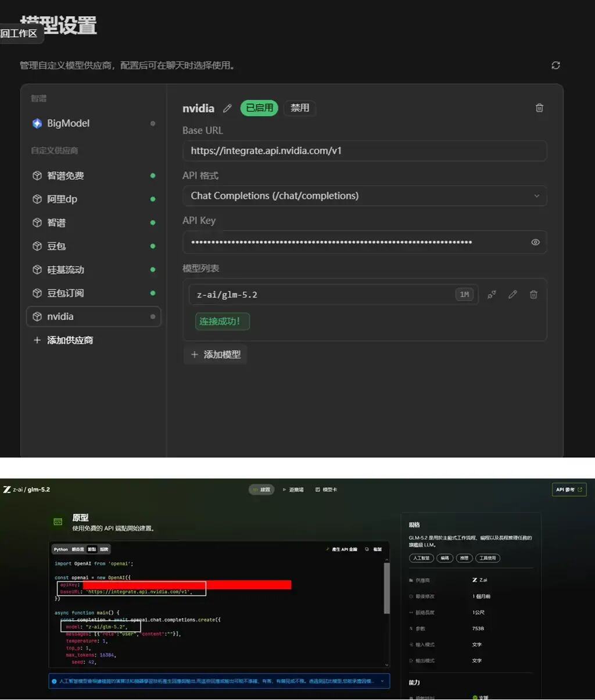This screenshot has height=700, width=595.
Task: Click the cube icon beside 硅基流动
Action: [37, 270]
